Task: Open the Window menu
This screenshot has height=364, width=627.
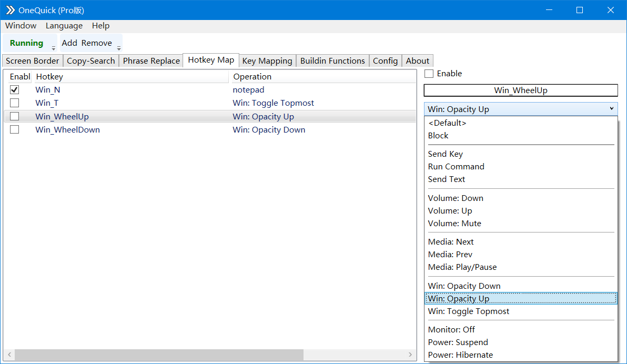Action: coord(21,25)
